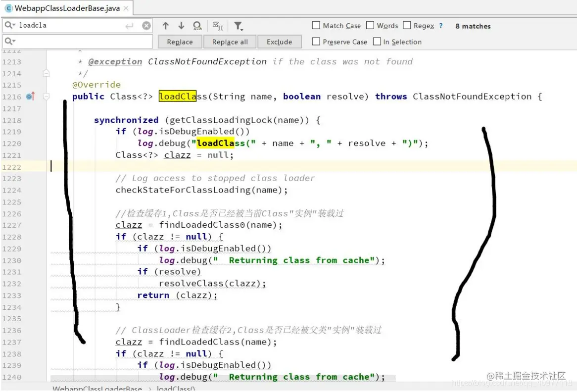
Task: Collapse the Javadoc comment fold at line 1214
Action: 46,73
